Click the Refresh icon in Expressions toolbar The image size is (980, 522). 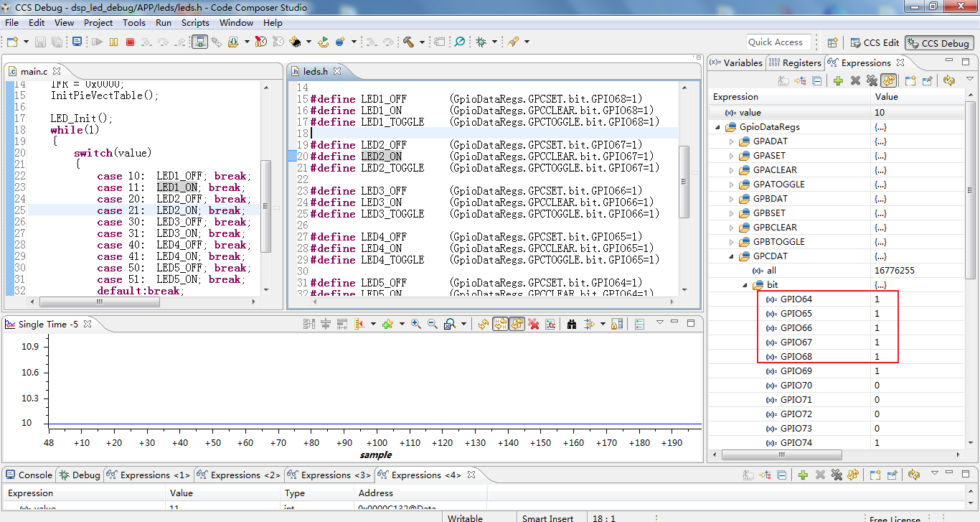point(949,81)
